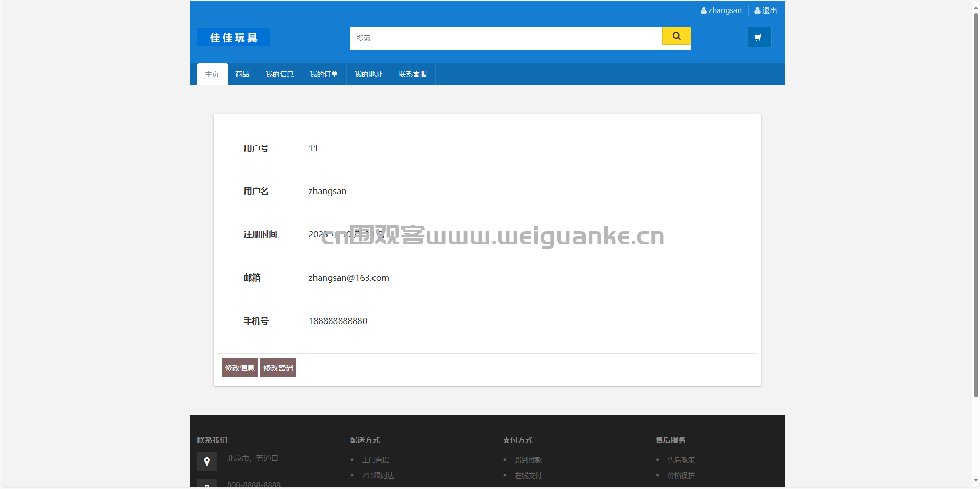The width and height of the screenshot is (980, 489).
Task: Click the 手机号 label
Action: (x=256, y=321)
